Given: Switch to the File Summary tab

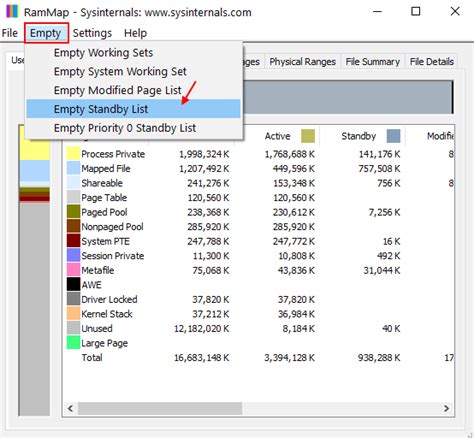Looking at the screenshot, I should point(372,62).
